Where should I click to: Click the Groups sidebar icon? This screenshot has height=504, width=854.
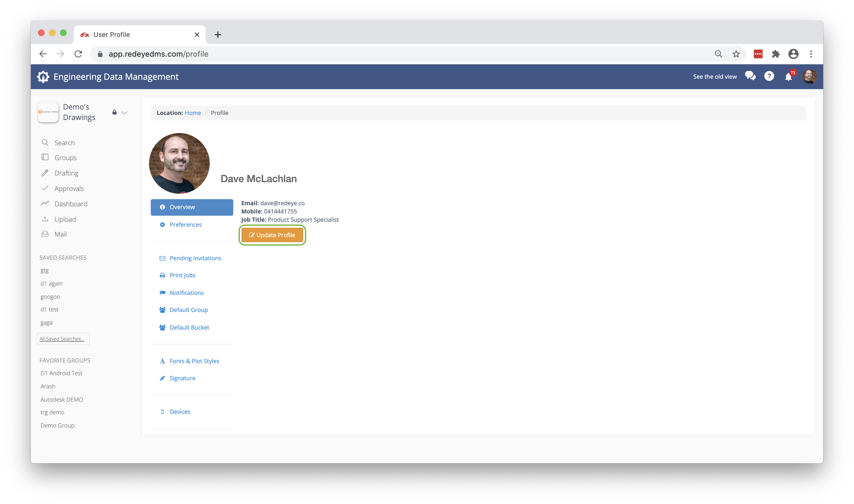[45, 157]
